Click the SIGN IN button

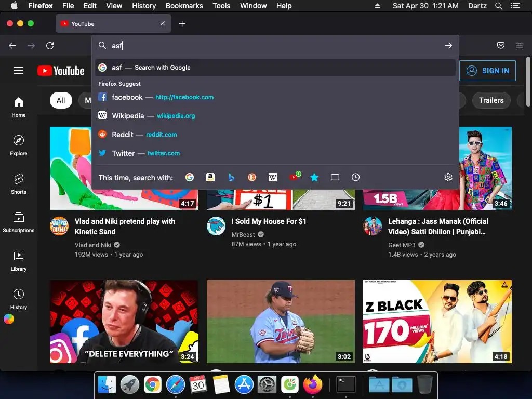tap(487, 71)
